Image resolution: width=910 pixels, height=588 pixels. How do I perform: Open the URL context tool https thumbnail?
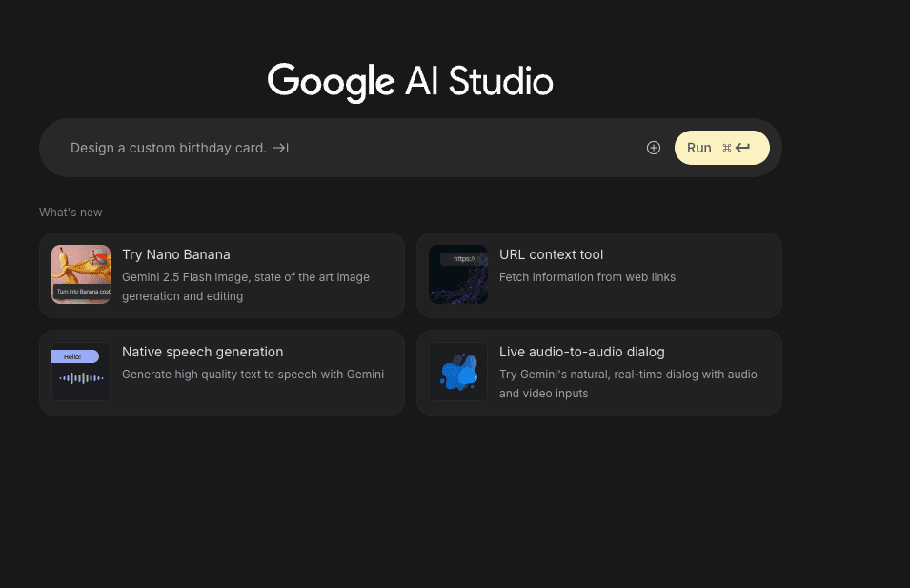[458, 274]
